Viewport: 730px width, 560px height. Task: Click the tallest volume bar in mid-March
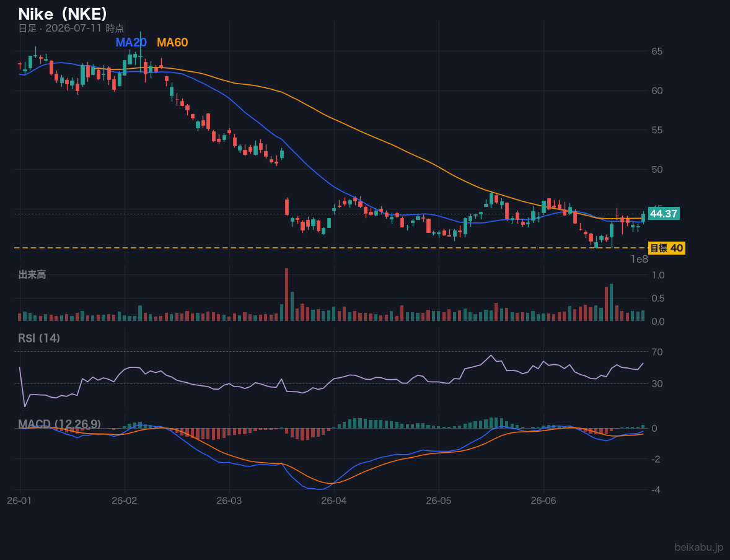pos(287,294)
